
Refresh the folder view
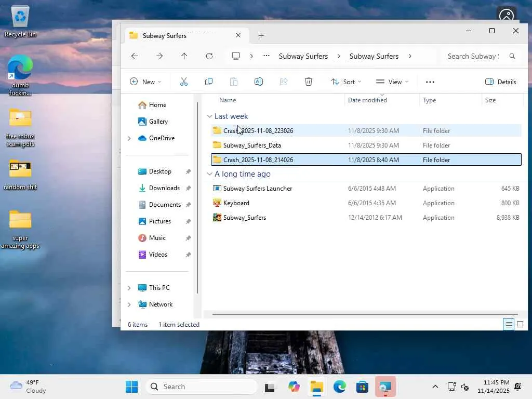coord(209,56)
